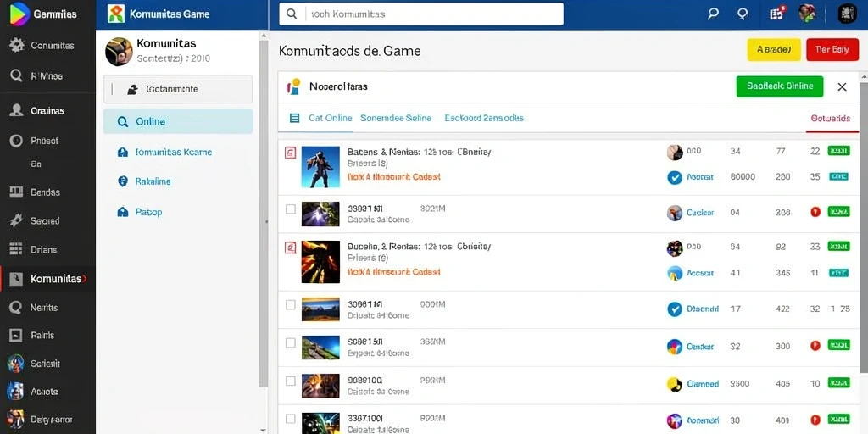Open the Gotuarids tab

point(830,119)
